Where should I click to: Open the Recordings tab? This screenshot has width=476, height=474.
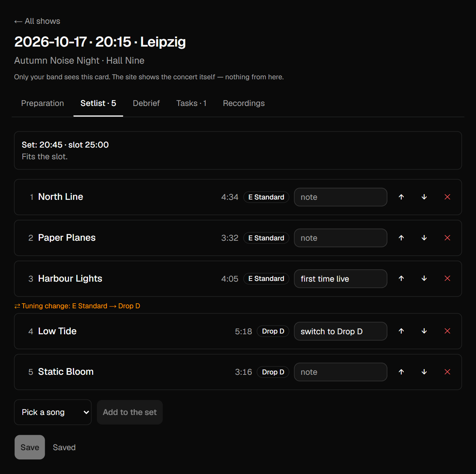pos(244,103)
